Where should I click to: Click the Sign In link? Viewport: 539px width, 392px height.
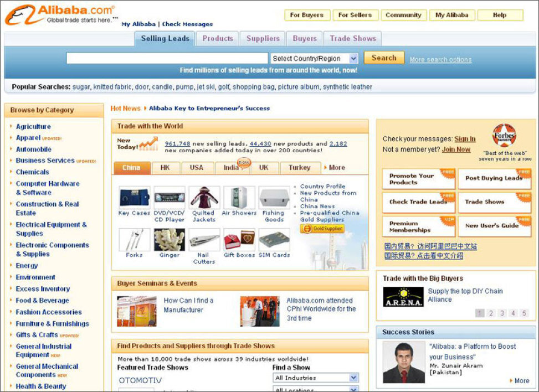tap(465, 139)
